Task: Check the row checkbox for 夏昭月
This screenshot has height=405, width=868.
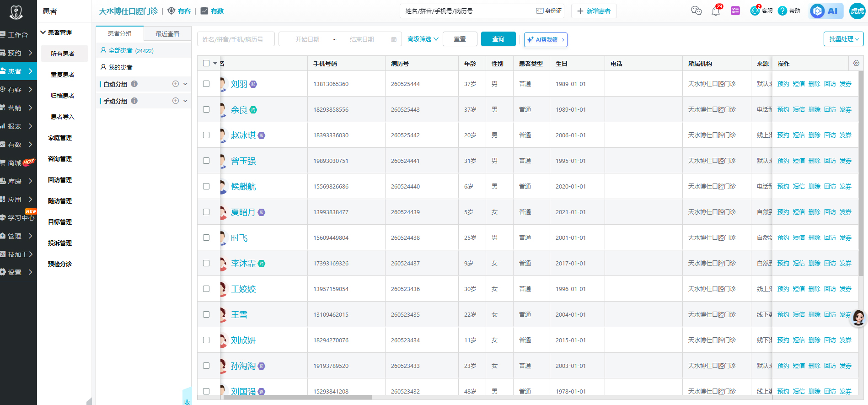Action: [206, 212]
